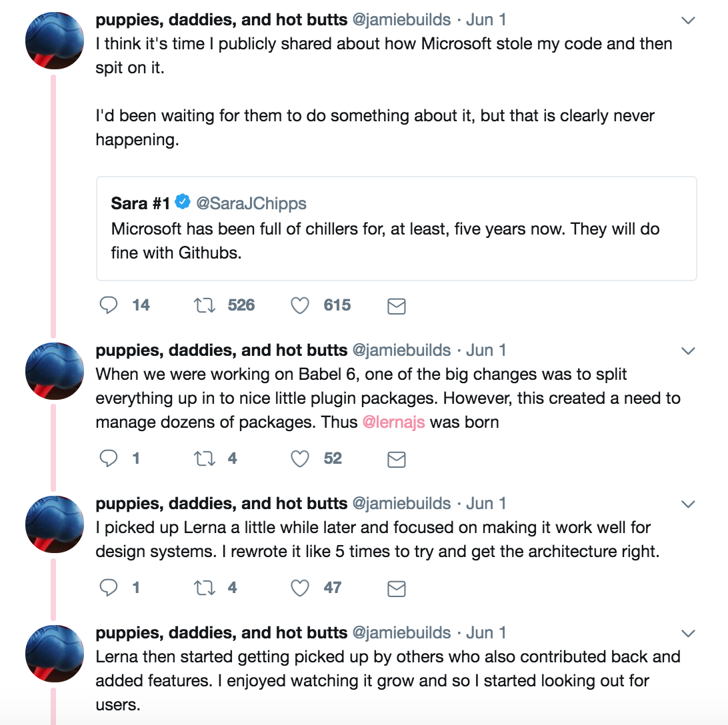Expand options chevron on Babel 6 tweet
Viewport: 728px width, 725px height.
pos(688,351)
